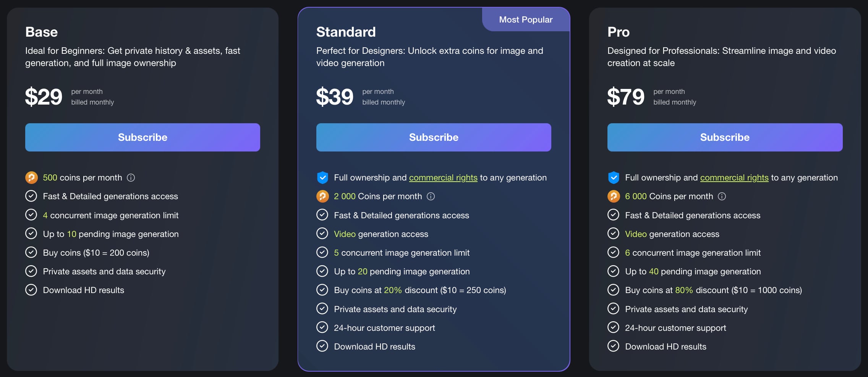Click the orange coin icon in Base plan

(x=31, y=177)
